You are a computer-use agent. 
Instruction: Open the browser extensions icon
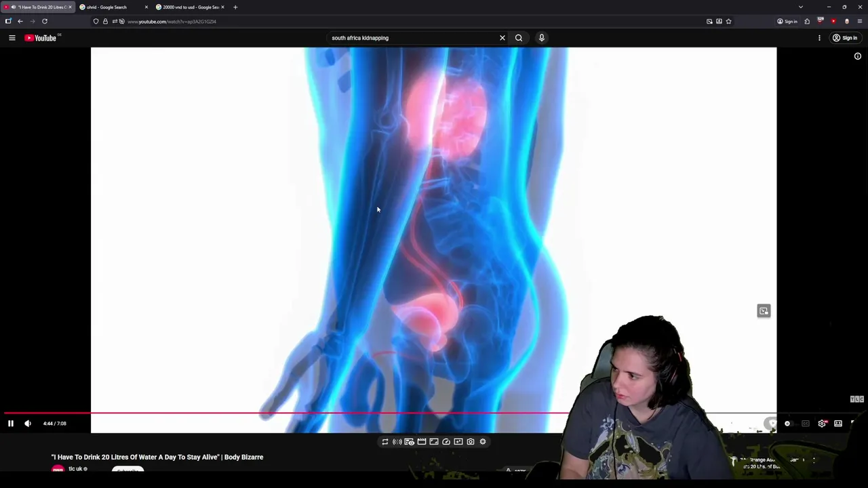tap(807, 22)
